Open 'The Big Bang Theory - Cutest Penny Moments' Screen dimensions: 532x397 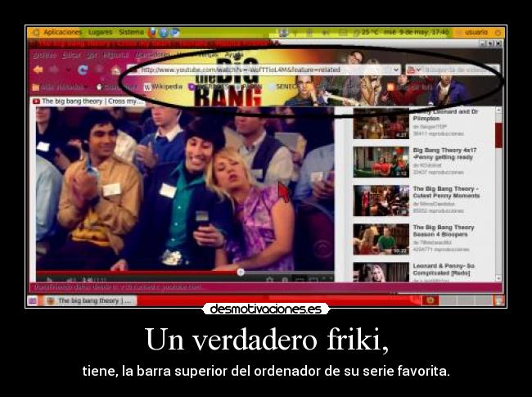447,192
